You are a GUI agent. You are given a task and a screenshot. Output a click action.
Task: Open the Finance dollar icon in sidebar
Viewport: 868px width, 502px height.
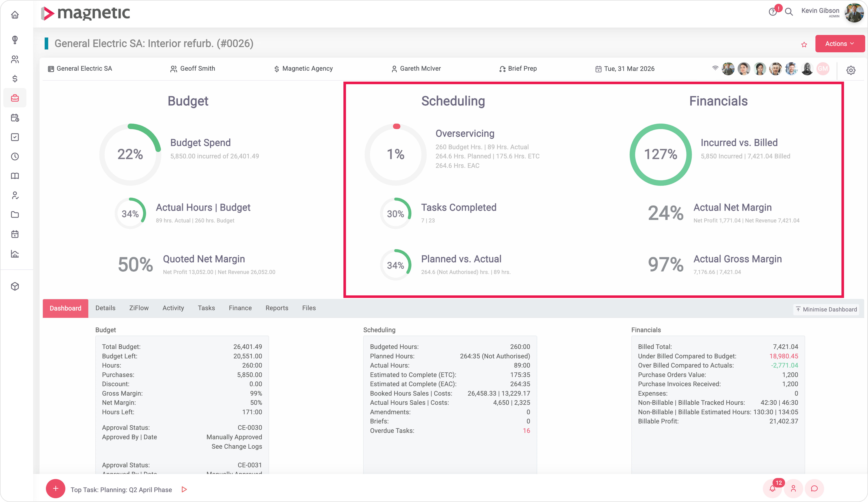click(x=15, y=79)
